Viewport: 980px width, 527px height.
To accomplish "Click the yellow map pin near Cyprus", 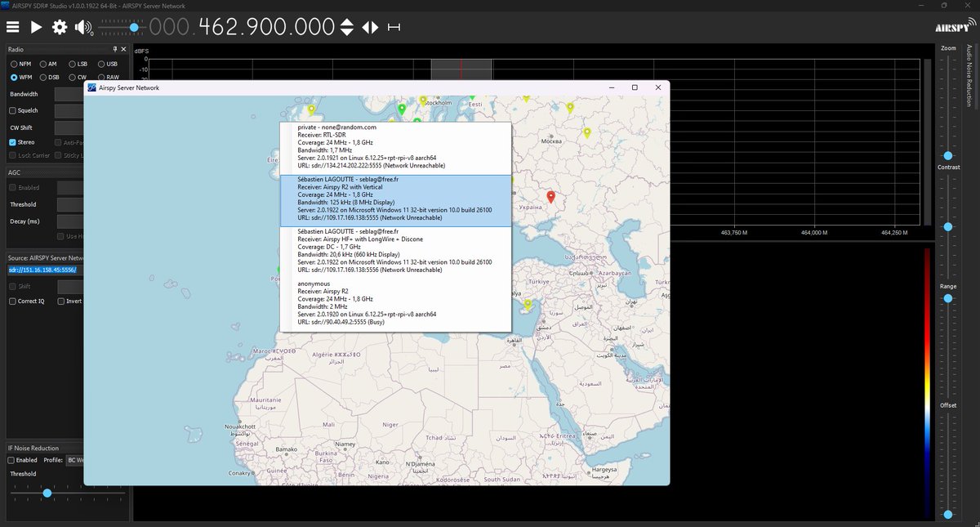I will 528,306.
